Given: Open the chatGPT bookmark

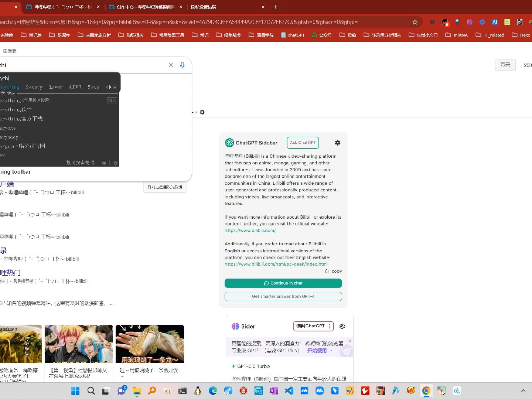Looking at the screenshot, I should tap(292, 35).
